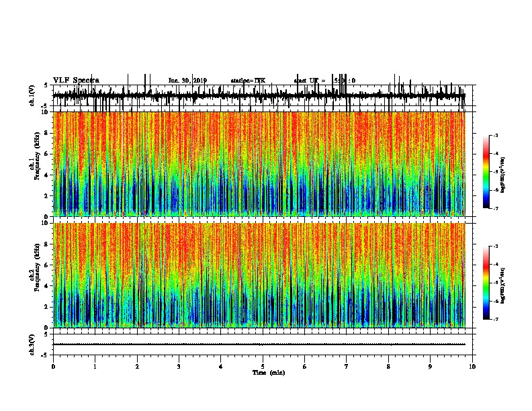The width and height of the screenshot is (532, 411).
Task: Click the '9' tick on the time axis
Action: point(430,367)
